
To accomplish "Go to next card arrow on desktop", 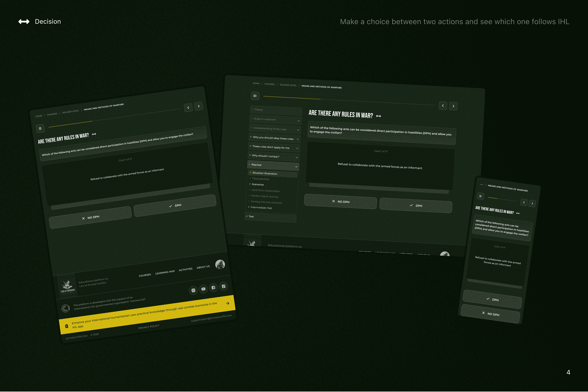I will point(453,106).
